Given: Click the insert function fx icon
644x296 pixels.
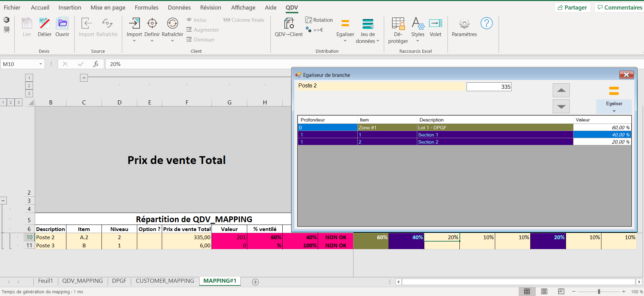Looking at the screenshot, I should point(96,64).
